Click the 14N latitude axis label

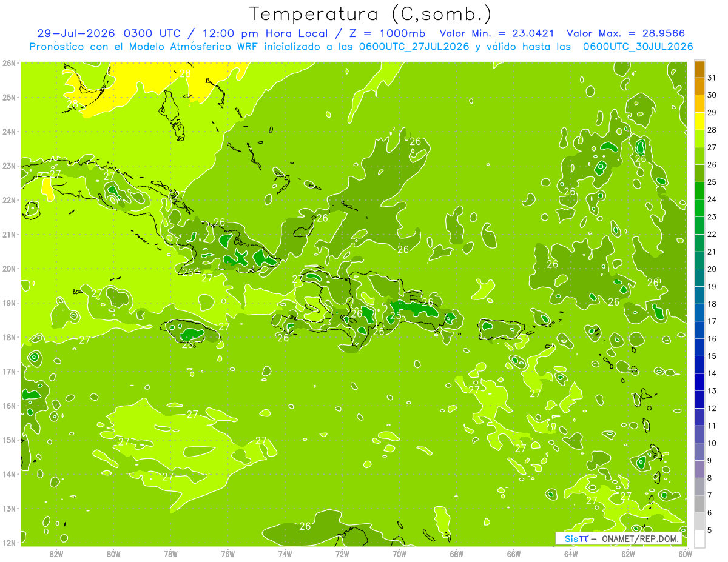[x=9, y=474]
